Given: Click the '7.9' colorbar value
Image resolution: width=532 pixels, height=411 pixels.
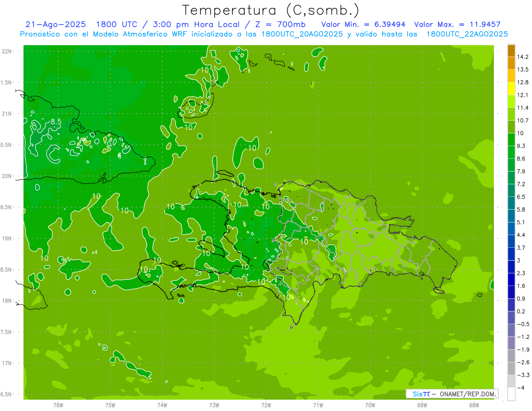Looking at the screenshot, I should 521,171.
